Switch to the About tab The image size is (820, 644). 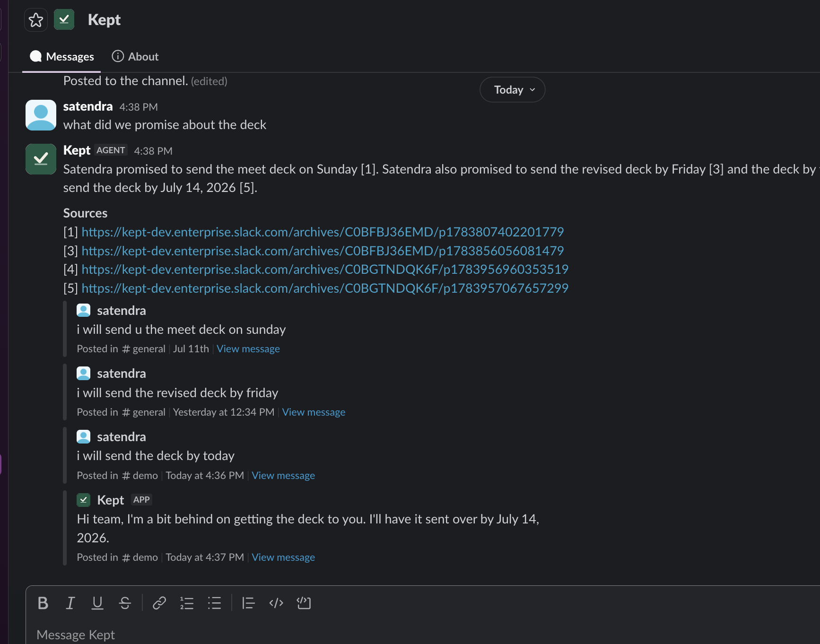(135, 57)
